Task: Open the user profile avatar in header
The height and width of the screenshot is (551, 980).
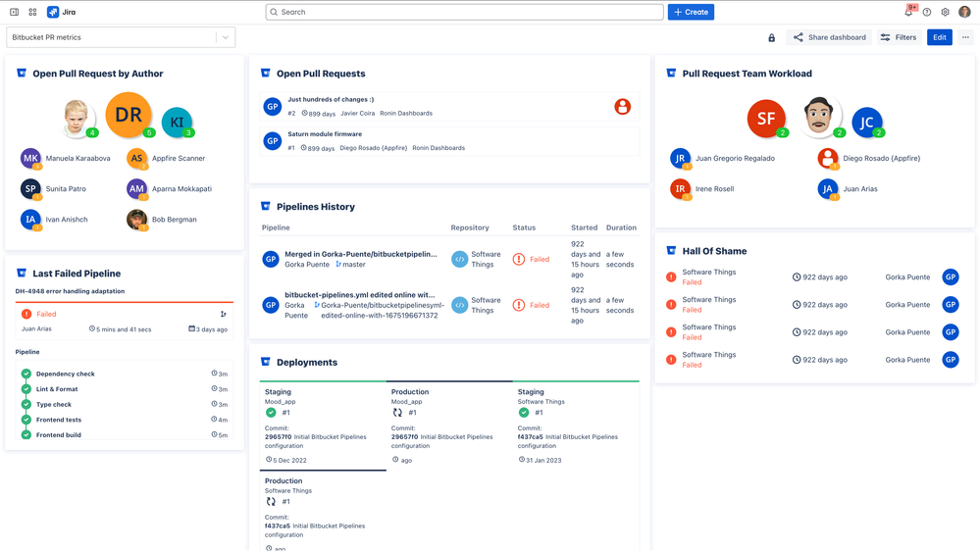Action: pyautogui.click(x=964, y=12)
